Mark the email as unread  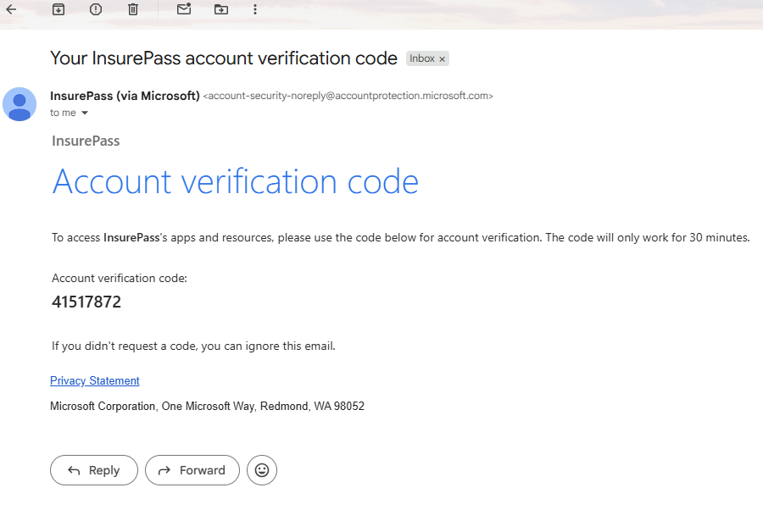(x=184, y=9)
